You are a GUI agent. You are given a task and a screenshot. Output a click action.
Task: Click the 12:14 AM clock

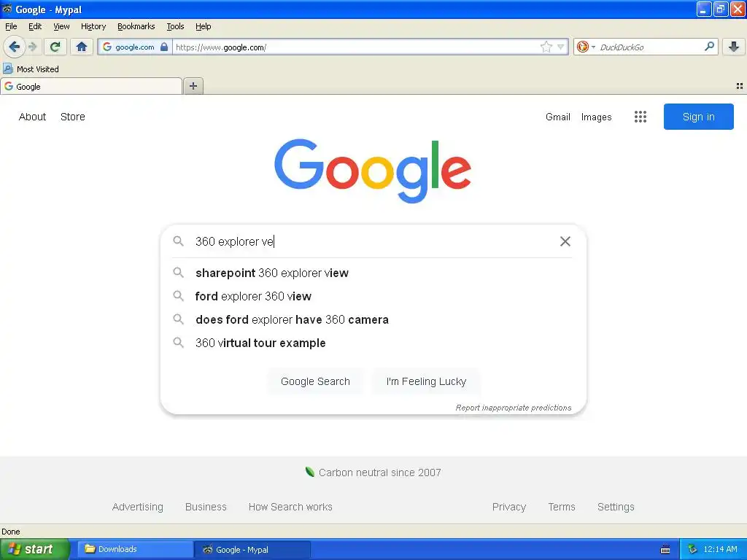coord(720,549)
